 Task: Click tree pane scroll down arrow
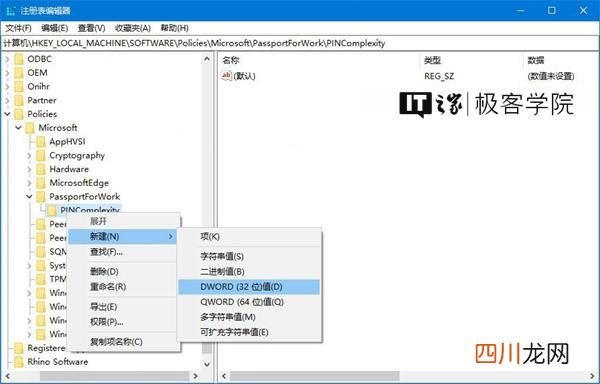[x=207, y=364]
